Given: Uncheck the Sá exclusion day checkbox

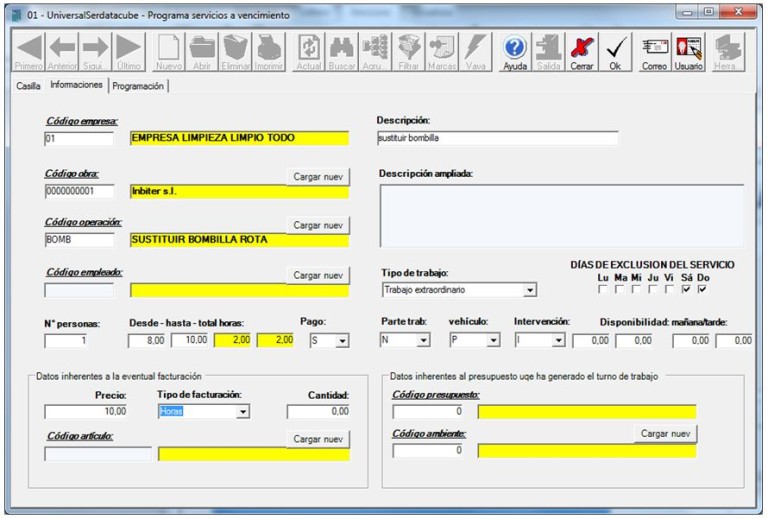Looking at the screenshot, I should pyautogui.click(x=686, y=289).
